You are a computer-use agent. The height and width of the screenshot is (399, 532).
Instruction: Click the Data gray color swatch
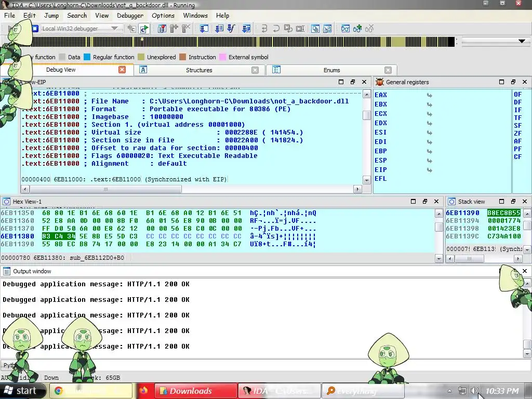[x=62, y=57]
